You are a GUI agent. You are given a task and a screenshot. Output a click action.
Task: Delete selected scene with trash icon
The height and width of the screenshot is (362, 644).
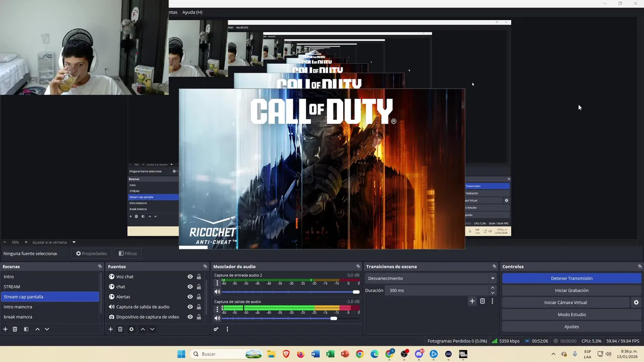pos(15,329)
